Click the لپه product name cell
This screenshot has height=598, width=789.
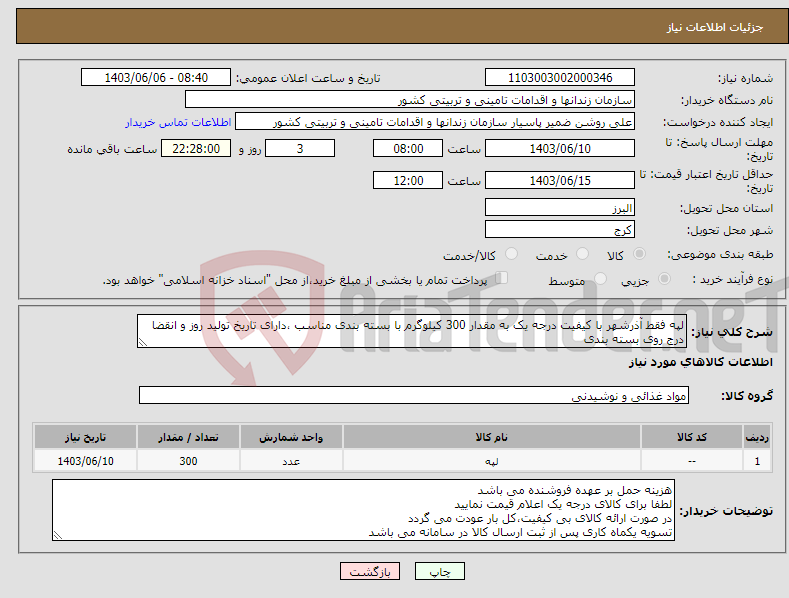(x=492, y=461)
